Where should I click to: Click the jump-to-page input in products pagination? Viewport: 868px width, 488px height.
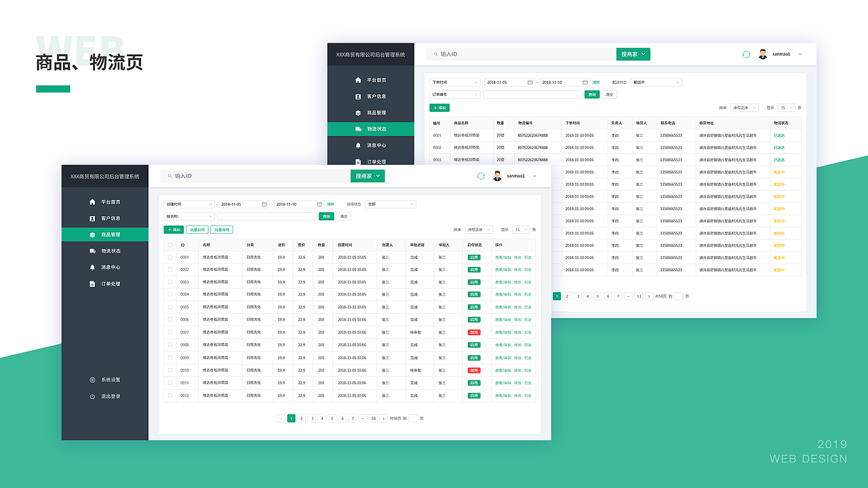(x=413, y=418)
